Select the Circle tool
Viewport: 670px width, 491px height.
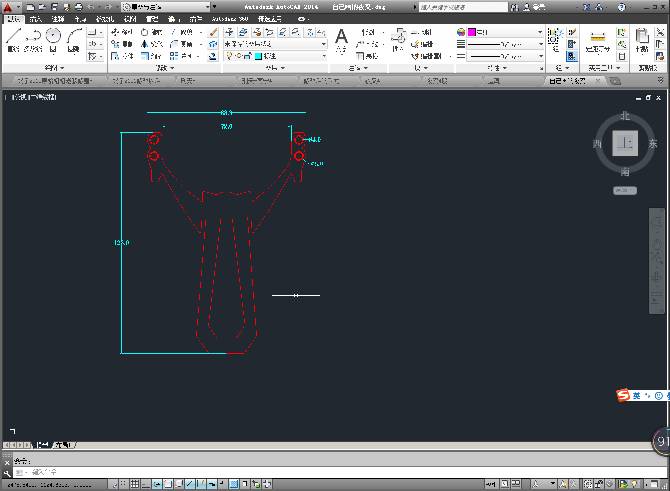[53, 39]
